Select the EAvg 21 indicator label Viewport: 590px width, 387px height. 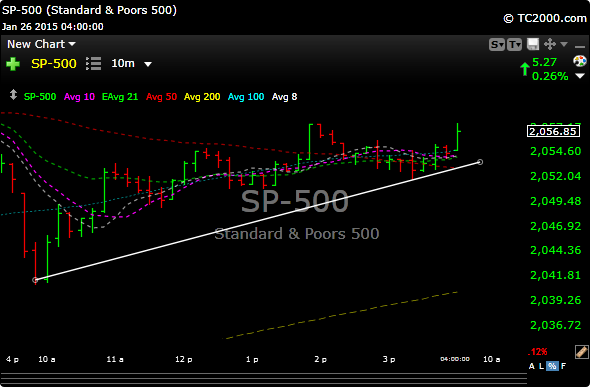120,97
